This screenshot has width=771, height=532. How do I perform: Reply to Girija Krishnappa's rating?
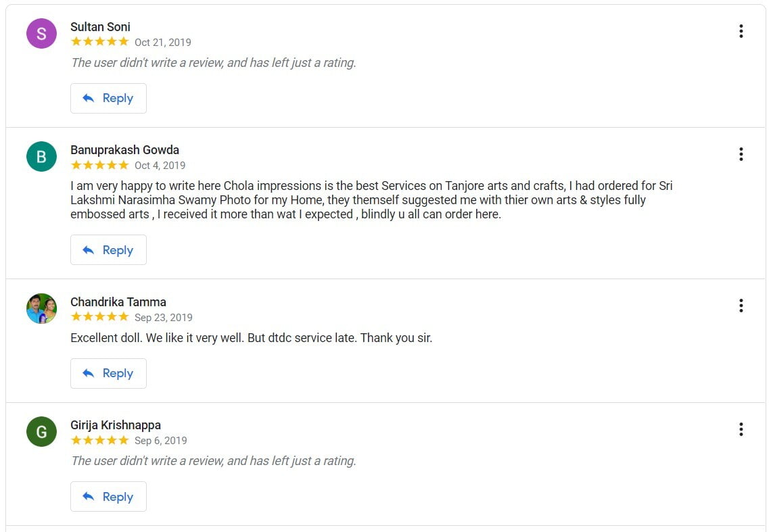click(108, 497)
